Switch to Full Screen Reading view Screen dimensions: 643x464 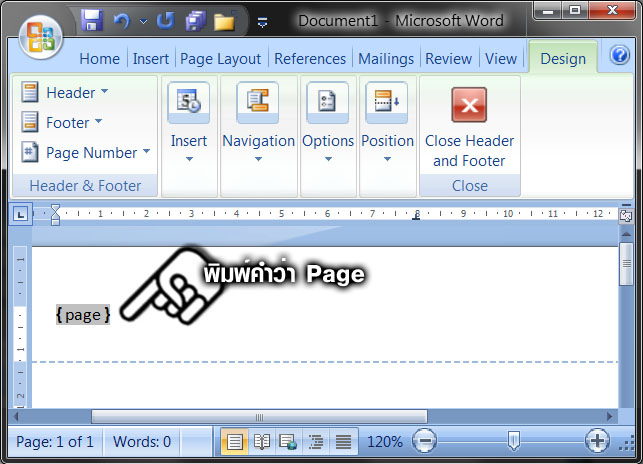point(262,441)
